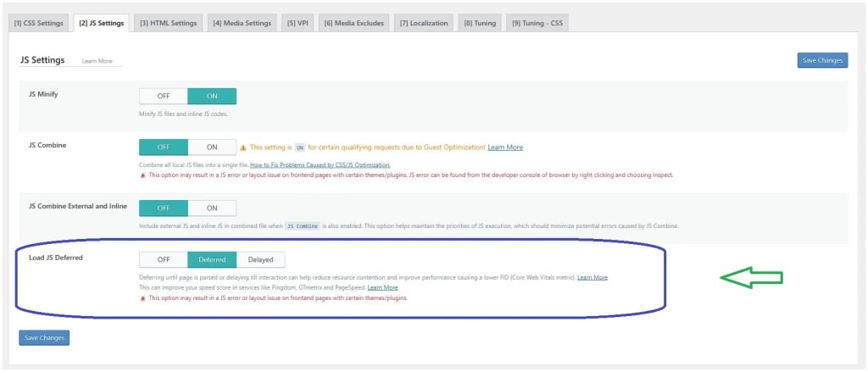Image resolution: width=868 pixels, height=372 pixels.
Task: Click the Load JS Deferred label
Action: pyautogui.click(x=55, y=258)
